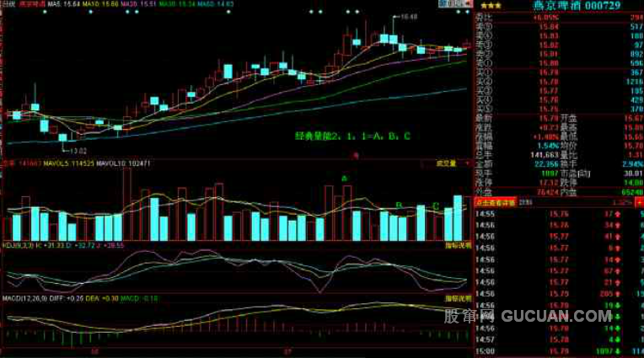The height and width of the screenshot is (358, 644).
Task: Click the green A marker above volume bars
Action: [x=344, y=179]
